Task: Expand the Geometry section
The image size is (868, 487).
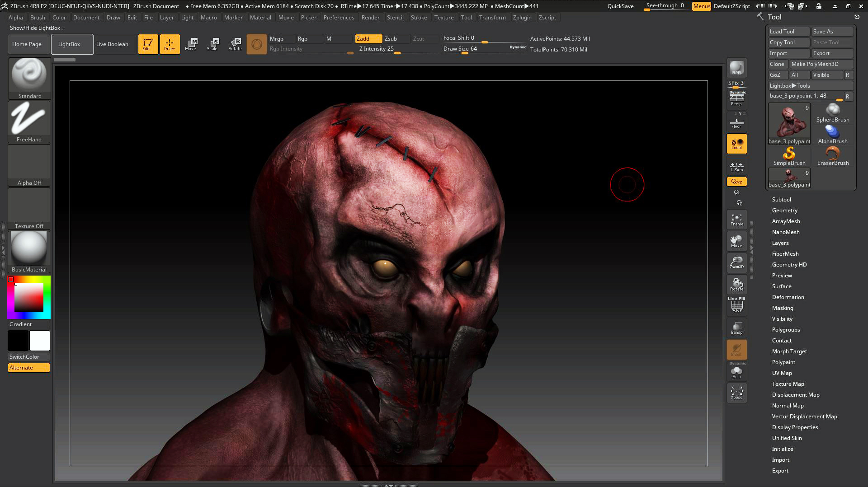Action: pos(784,211)
